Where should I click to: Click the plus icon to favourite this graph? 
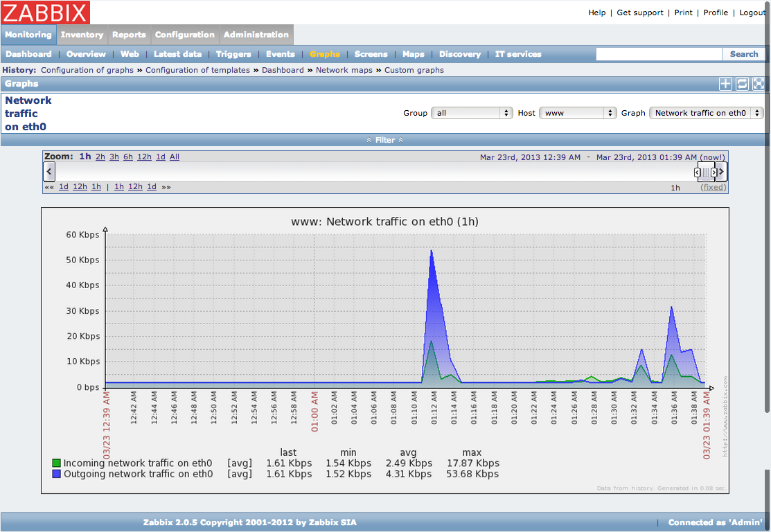pyautogui.click(x=725, y=83)
